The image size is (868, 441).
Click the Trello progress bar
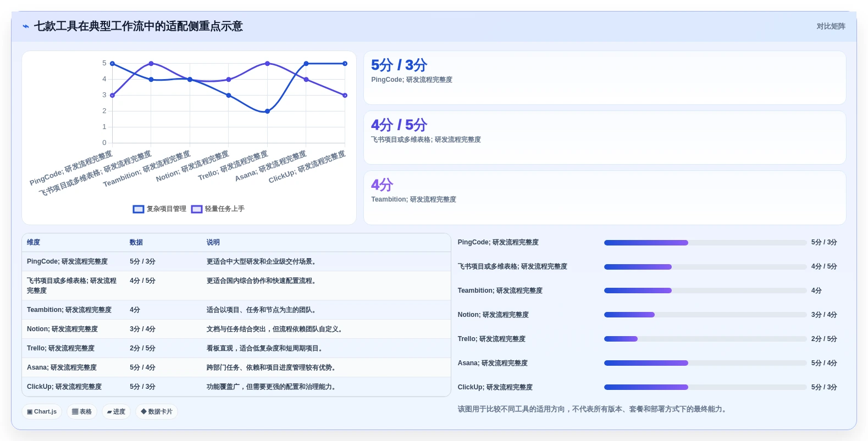(x=705, y=339)
